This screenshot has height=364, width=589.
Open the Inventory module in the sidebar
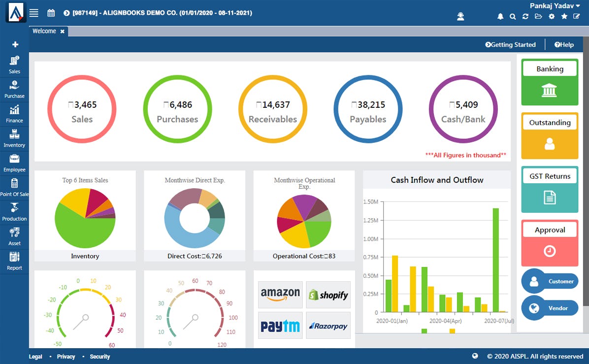[x=14, y=137]
